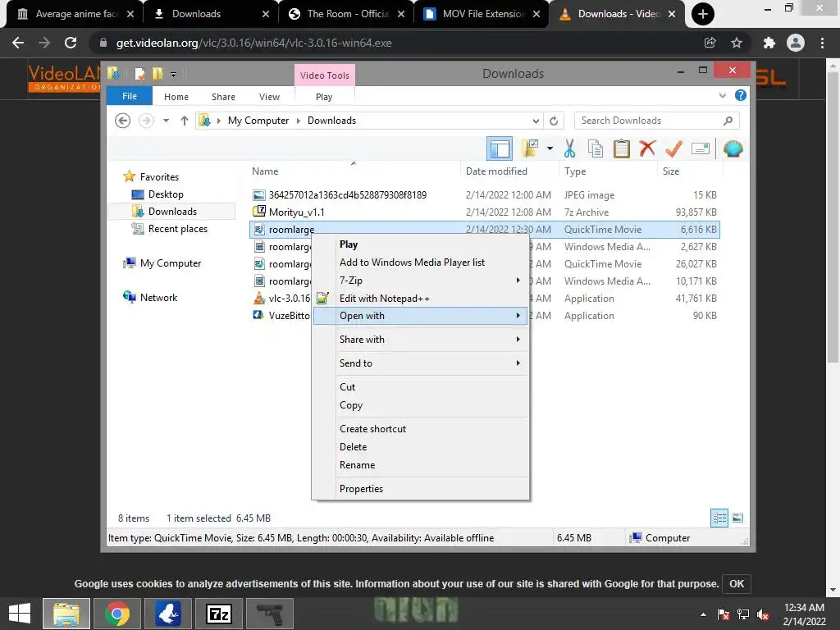This screenshot has height=630, width=840.
Task: Click My Computer in the address breadcrumb
Action: [x=258, y=121]
